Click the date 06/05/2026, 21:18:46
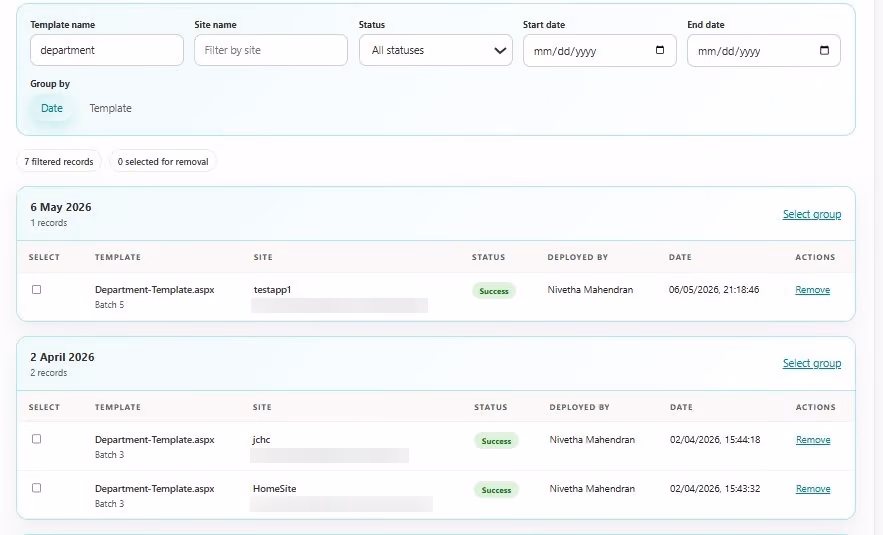 pos(713,289)
